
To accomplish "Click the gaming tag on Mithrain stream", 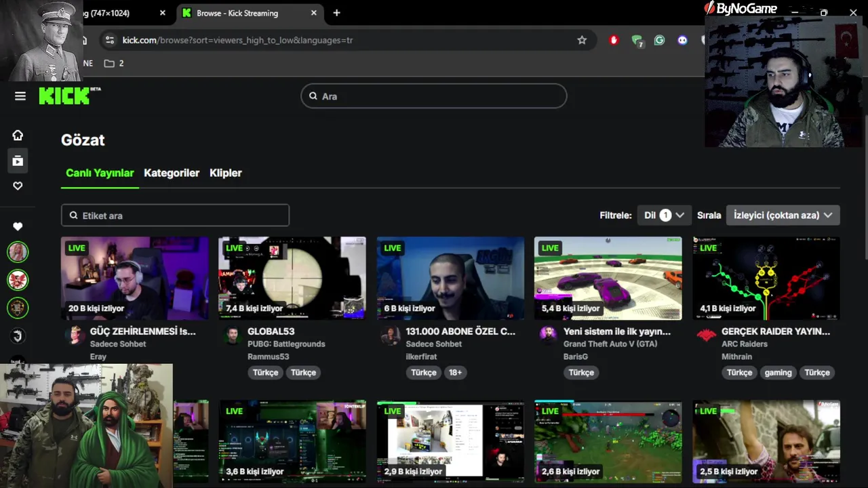I will (778, 372).
